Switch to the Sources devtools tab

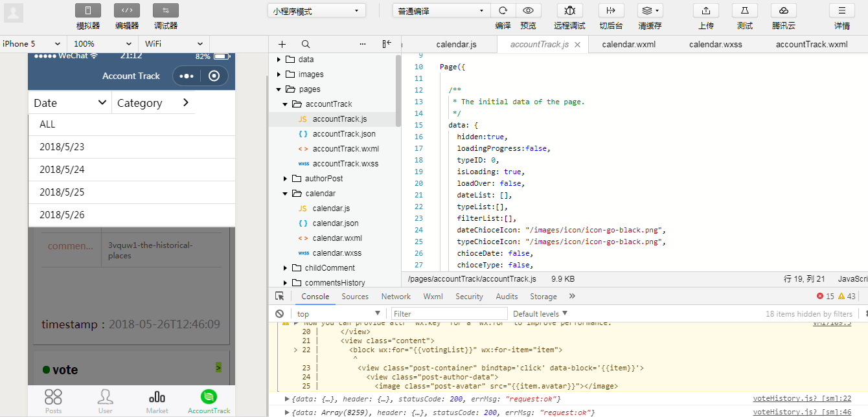[x=355, y=297]
